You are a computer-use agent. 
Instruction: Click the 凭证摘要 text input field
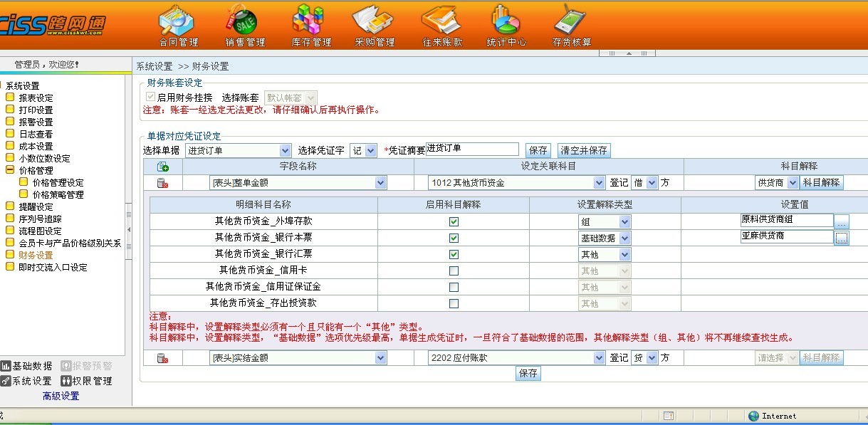[472, 149]
